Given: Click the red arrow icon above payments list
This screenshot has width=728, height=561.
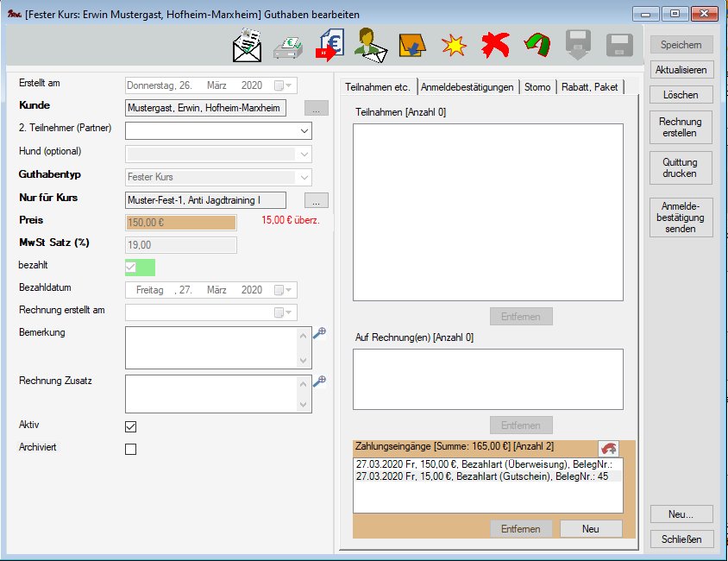Looking at the screenshot, I should tap(608, 449).
